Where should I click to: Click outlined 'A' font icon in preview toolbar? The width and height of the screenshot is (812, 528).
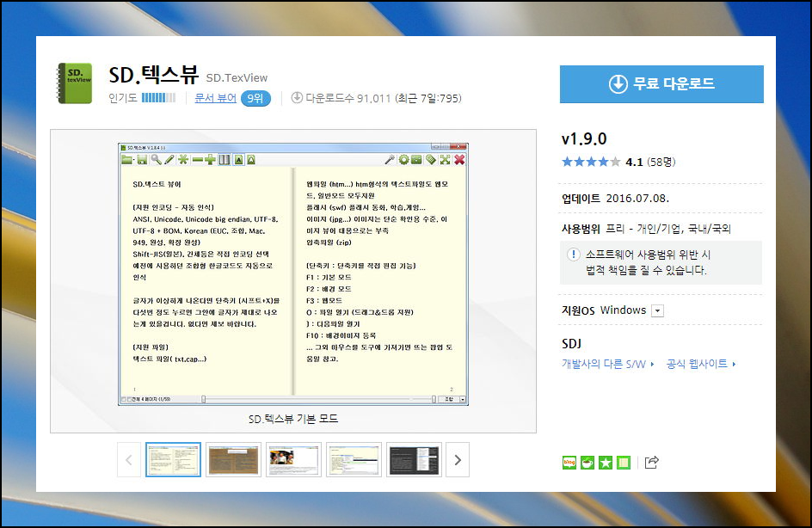coord(251,159)
